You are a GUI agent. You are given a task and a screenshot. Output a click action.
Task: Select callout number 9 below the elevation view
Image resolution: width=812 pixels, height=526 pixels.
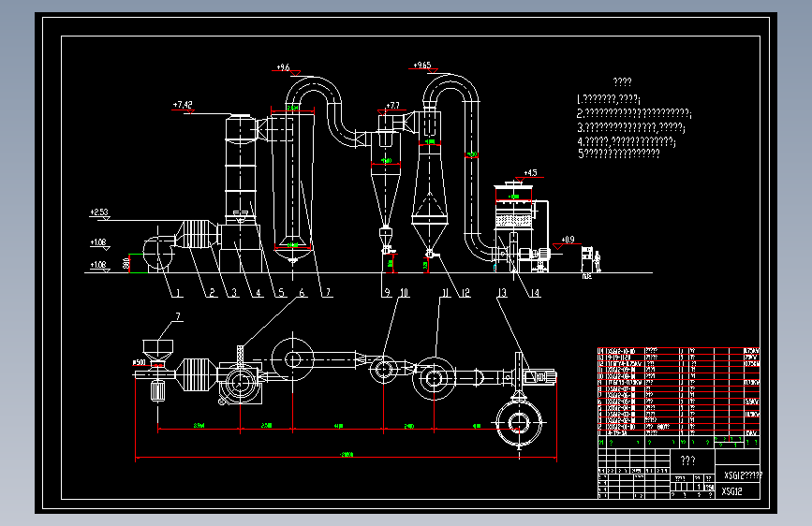point(387,293)
